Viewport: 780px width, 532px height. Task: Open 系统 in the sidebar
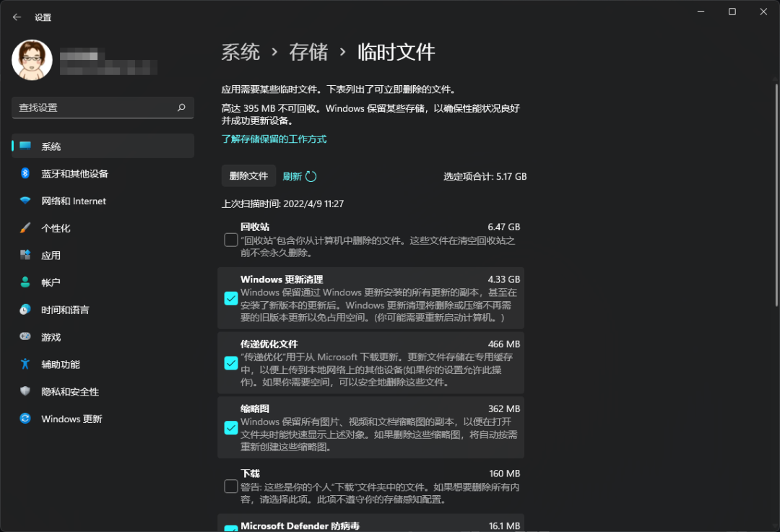click(x=103, y=147)
